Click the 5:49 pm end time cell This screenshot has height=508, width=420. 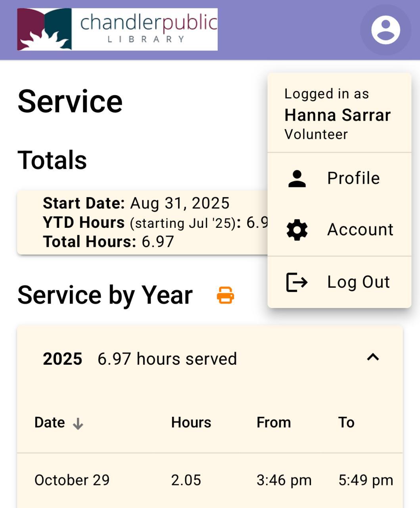[x=365, y=480]
